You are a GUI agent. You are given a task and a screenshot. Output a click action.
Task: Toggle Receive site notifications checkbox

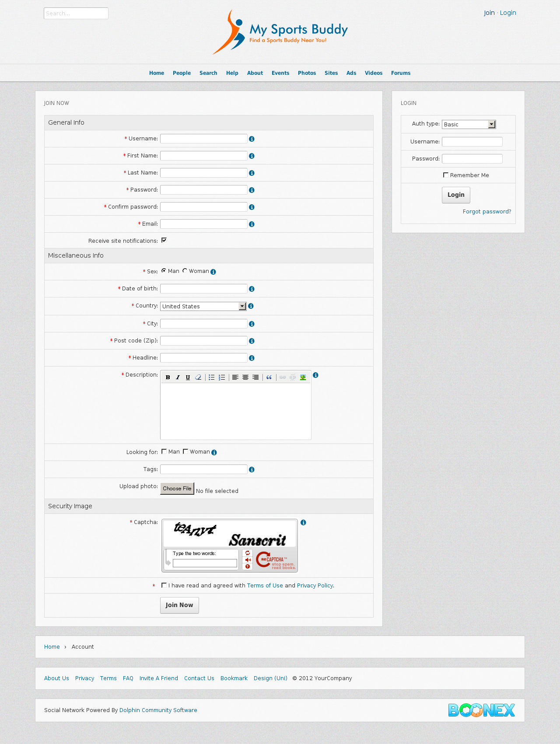164,240
